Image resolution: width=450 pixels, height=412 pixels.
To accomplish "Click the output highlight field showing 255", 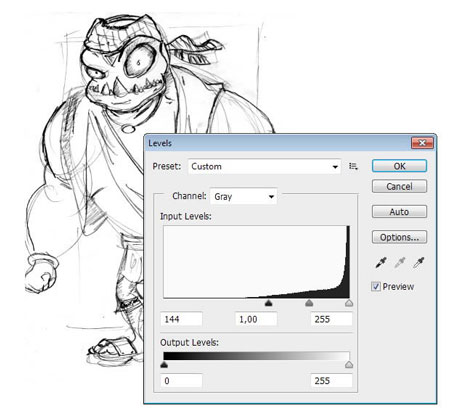I will click(331, 380).
